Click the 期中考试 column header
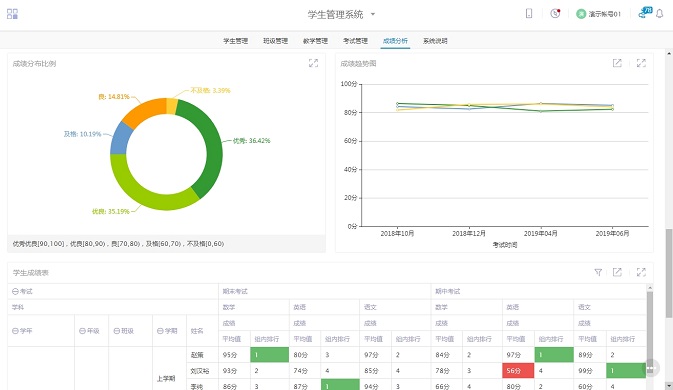 click(539, 291)
